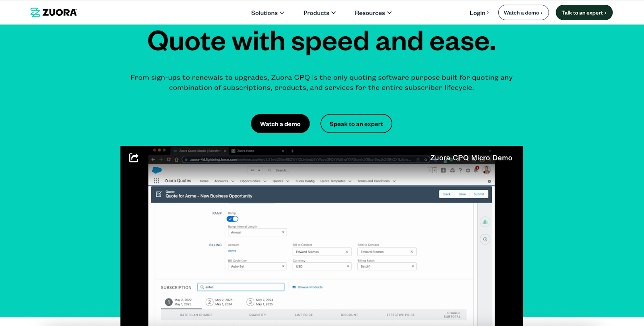644x326 pixels.
Task: Open the Home tab in Zuora Quotes
Action: (x=204, y=181)
